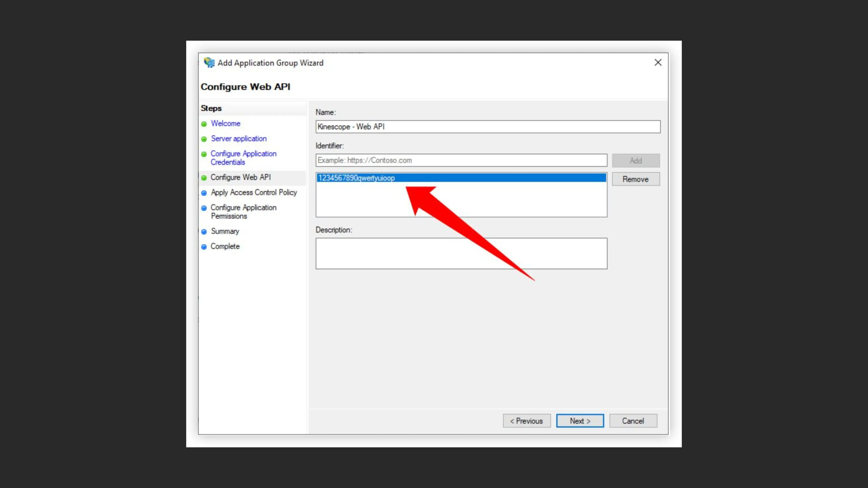Click blue dot beside Summary step
The height and width of the screenshot is (488, 868).
coord(204,232)
